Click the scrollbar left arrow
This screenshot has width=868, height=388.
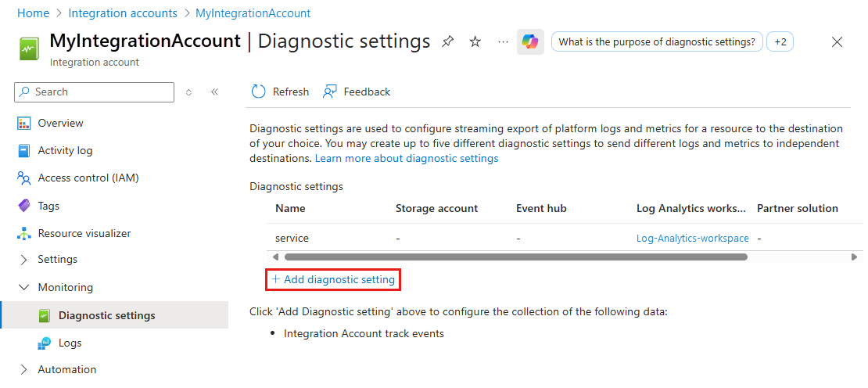[275, 257]
